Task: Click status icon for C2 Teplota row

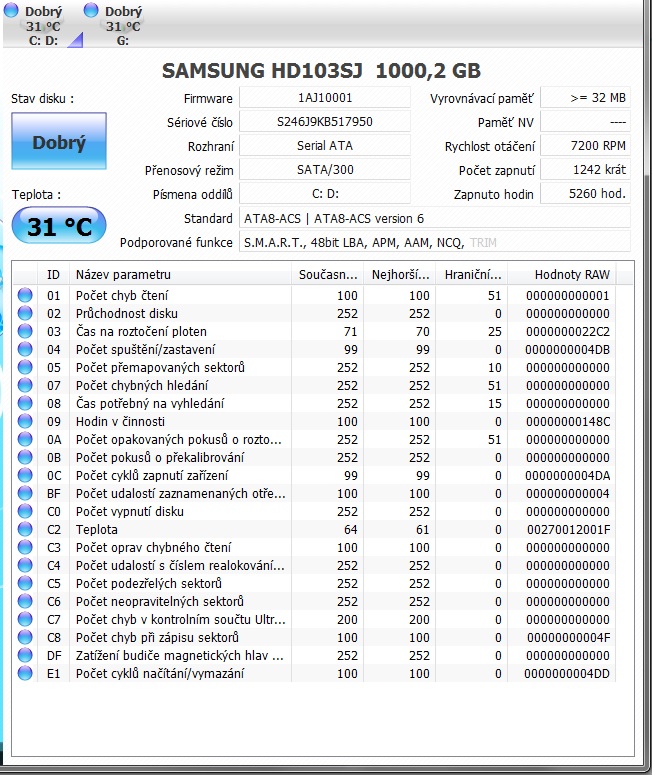Action: tap(25, 529)
